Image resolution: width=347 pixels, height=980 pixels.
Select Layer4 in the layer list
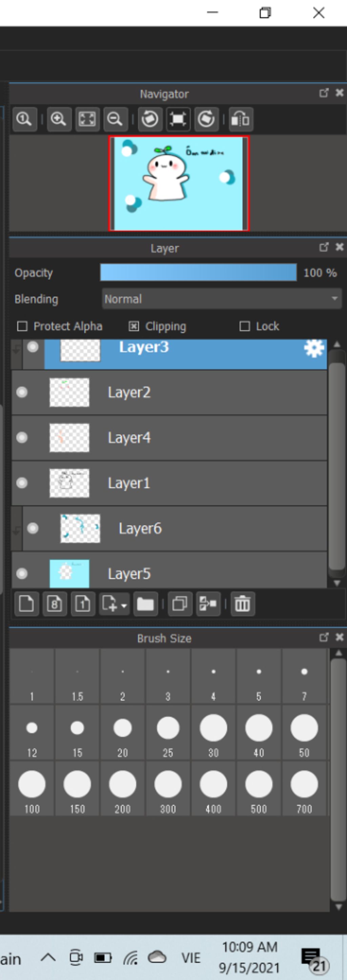pos(169,437)
